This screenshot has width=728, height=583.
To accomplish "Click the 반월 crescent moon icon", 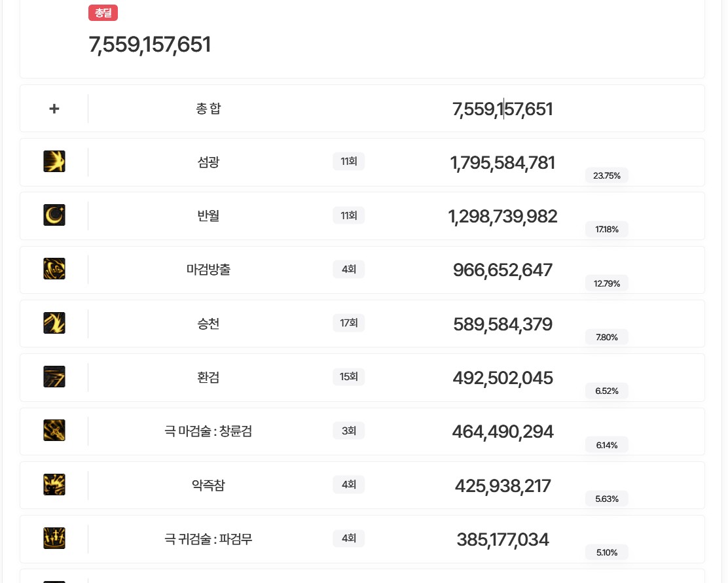I will (x=54, y=215).
